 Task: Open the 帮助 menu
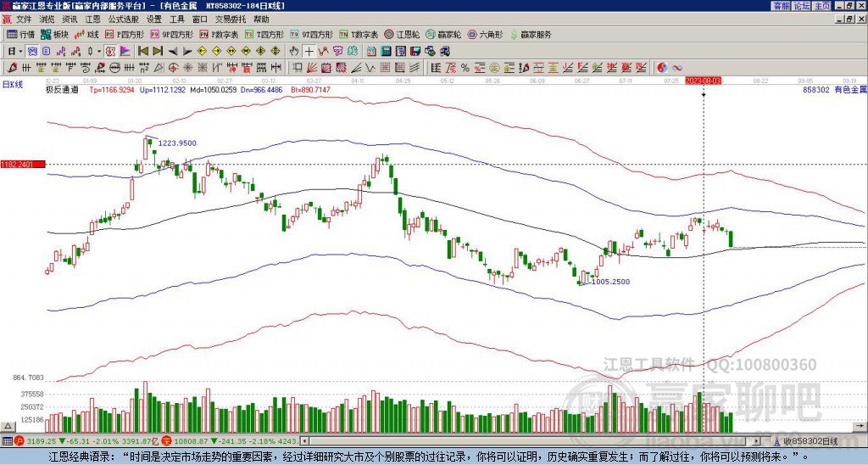point(261,20)
